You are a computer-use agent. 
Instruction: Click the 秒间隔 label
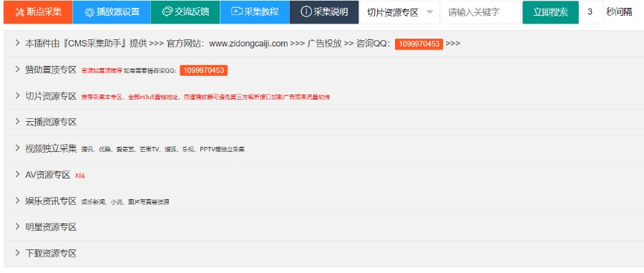(619, 12)
